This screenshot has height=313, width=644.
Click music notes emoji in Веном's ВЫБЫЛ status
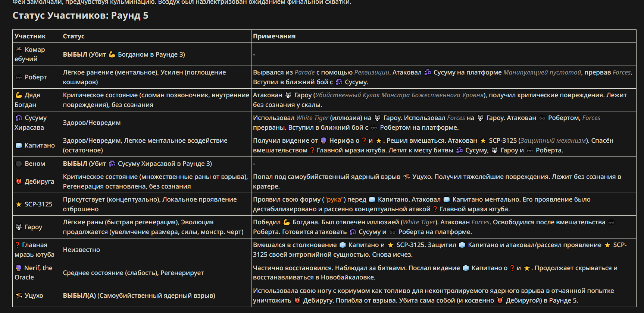[x=112, y=164]
